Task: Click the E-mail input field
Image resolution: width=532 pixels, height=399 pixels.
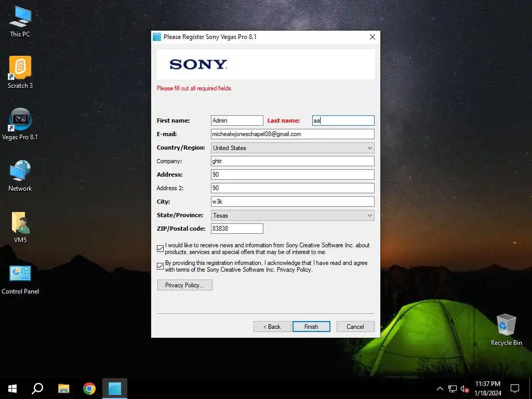Action: (292, 134)
